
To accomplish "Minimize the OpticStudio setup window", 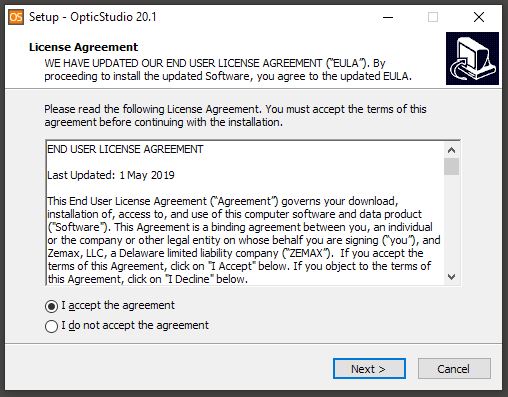I will click(x=388, y=17).
